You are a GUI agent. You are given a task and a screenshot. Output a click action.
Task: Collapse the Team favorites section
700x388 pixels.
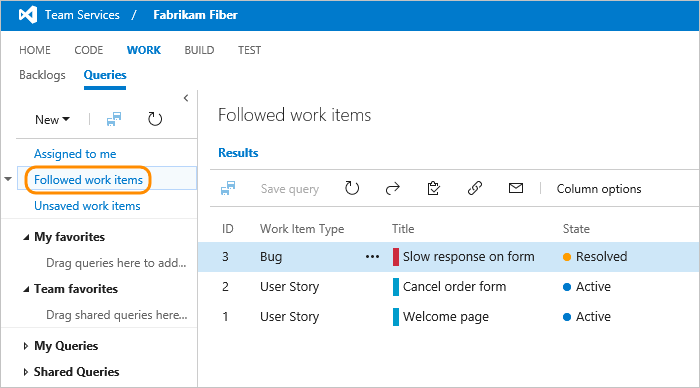(x=26, y=290)
